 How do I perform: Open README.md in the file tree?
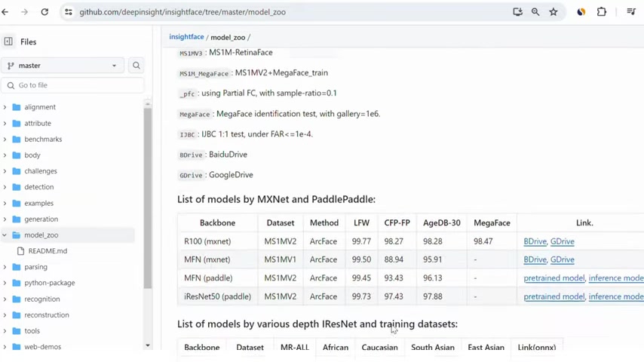(x=48, y=251)
